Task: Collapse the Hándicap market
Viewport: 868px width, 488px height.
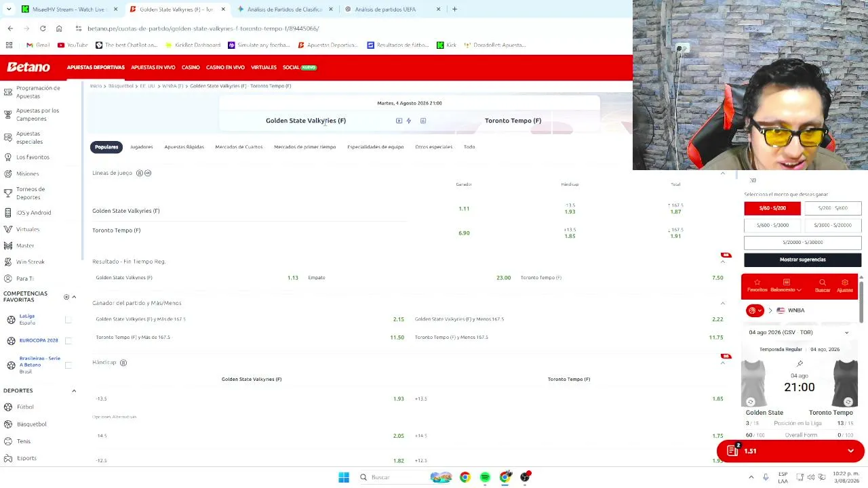Action: pos(723,363)
